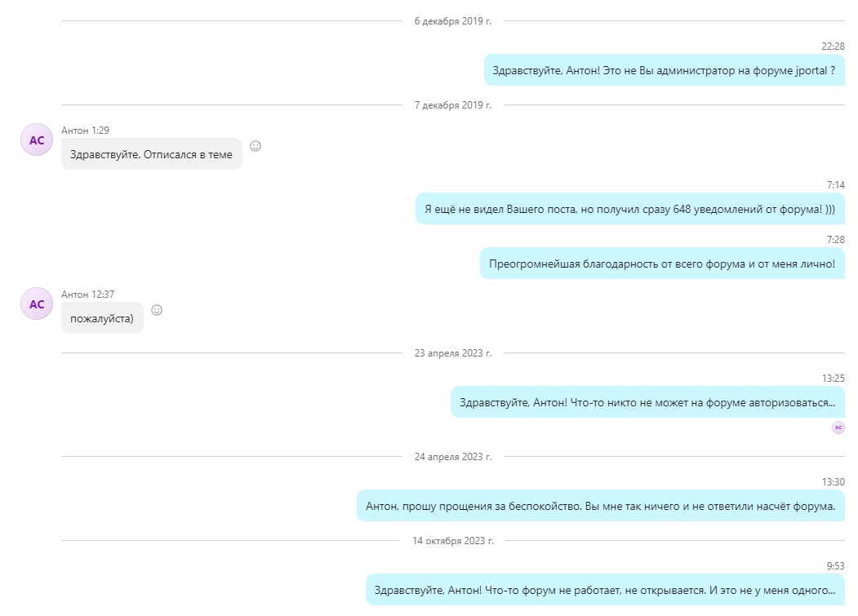Click the 'Антон, прошу прощения за беспокойство' message

600,506
